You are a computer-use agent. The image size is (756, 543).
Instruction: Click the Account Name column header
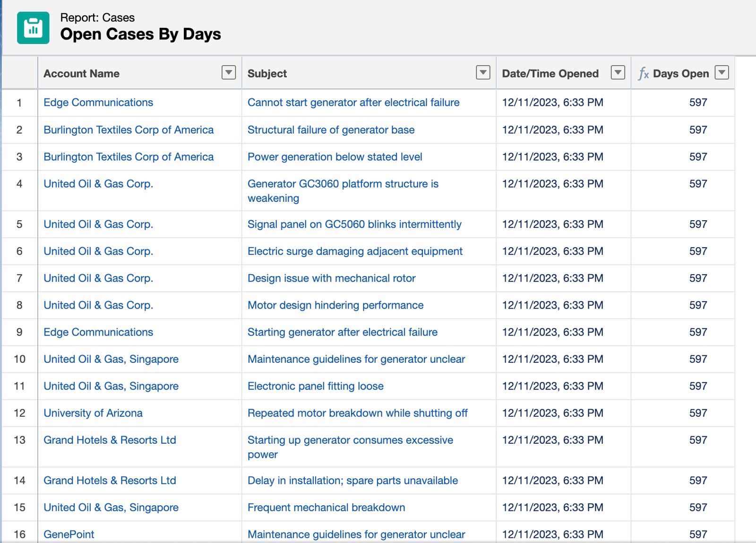pos(81,74)
